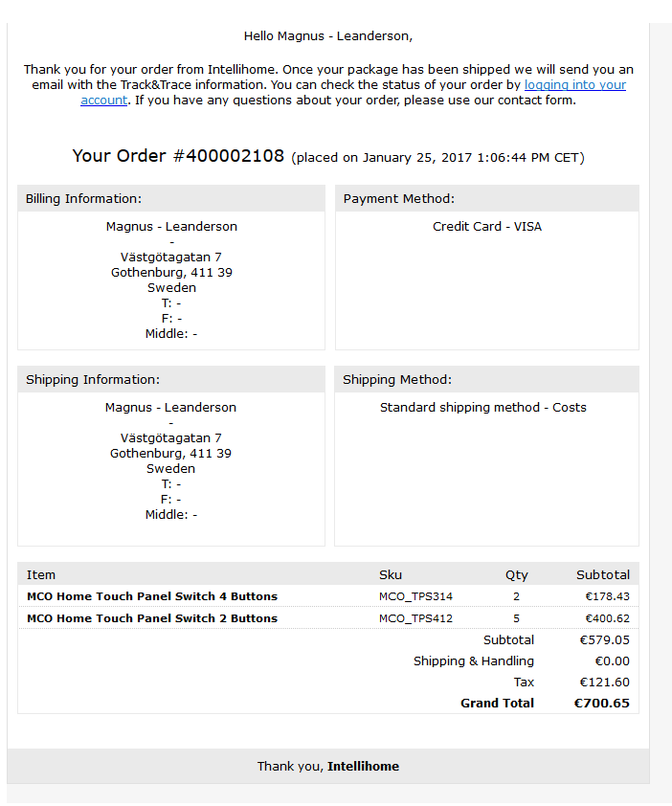Click the Qty column header
672x806 pixels.
click(516, 575)
